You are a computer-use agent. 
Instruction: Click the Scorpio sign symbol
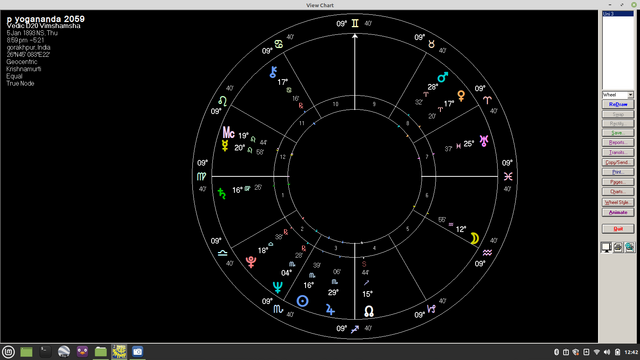[x=278, y=309]
